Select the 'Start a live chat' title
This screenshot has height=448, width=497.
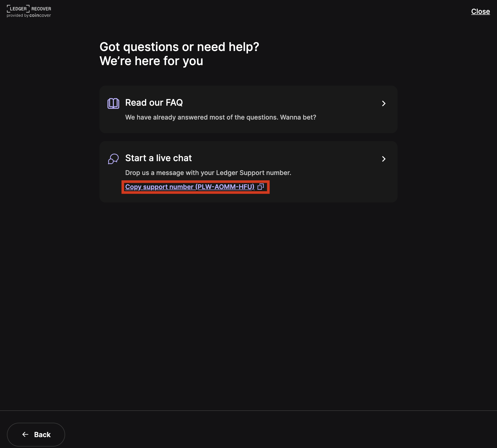(158, 158)
